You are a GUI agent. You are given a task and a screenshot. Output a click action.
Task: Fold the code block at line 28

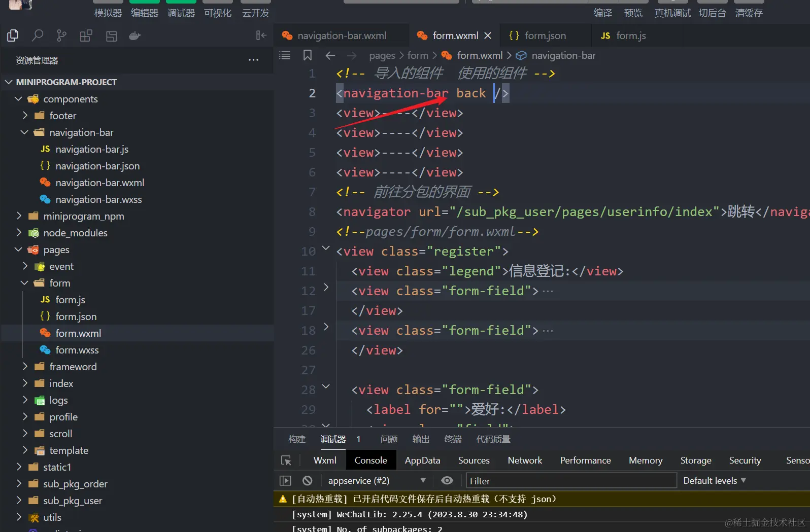326,386
